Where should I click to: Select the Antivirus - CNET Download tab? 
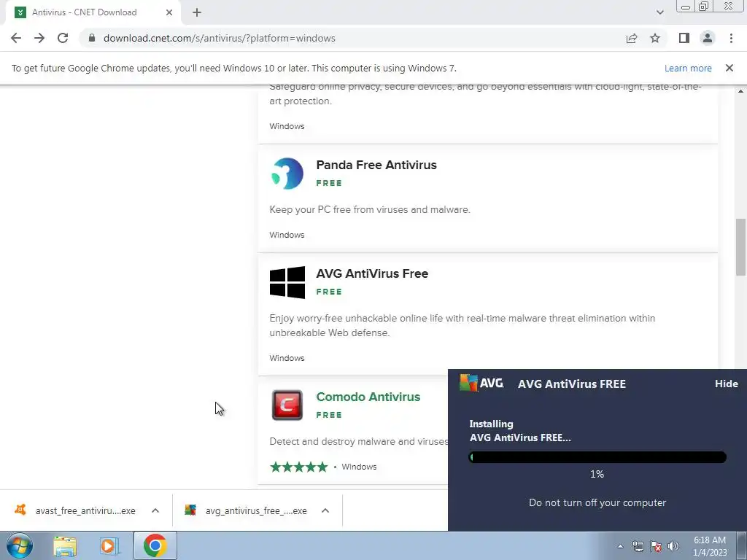tap(93, 12)
